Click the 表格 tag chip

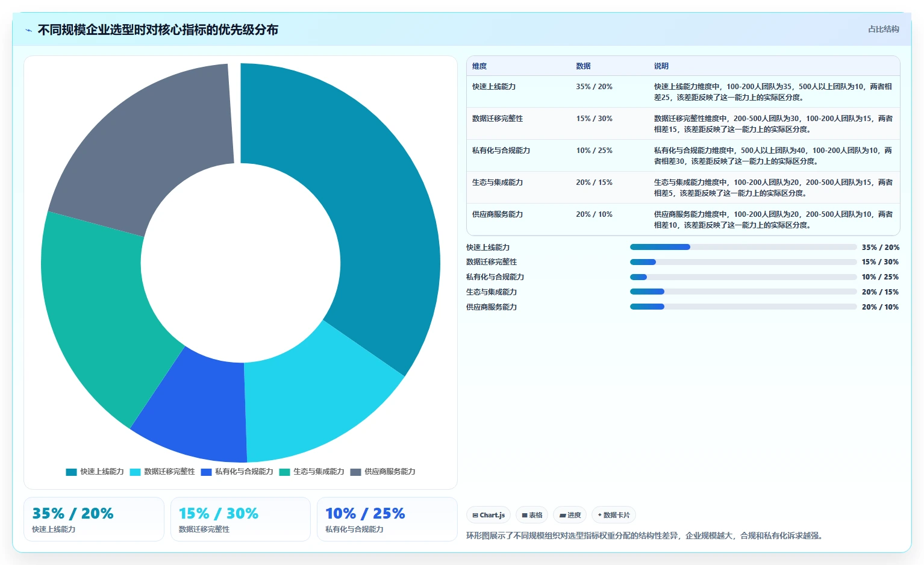click(x=532, y=515)
